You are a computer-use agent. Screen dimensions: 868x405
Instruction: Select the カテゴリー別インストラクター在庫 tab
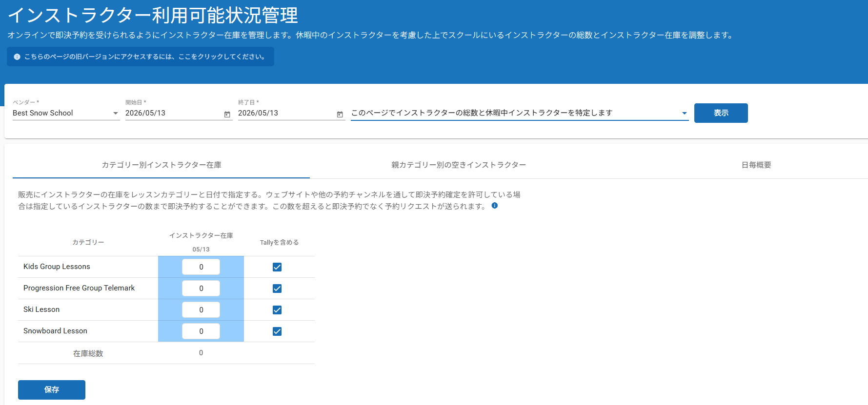click(161, 165)
